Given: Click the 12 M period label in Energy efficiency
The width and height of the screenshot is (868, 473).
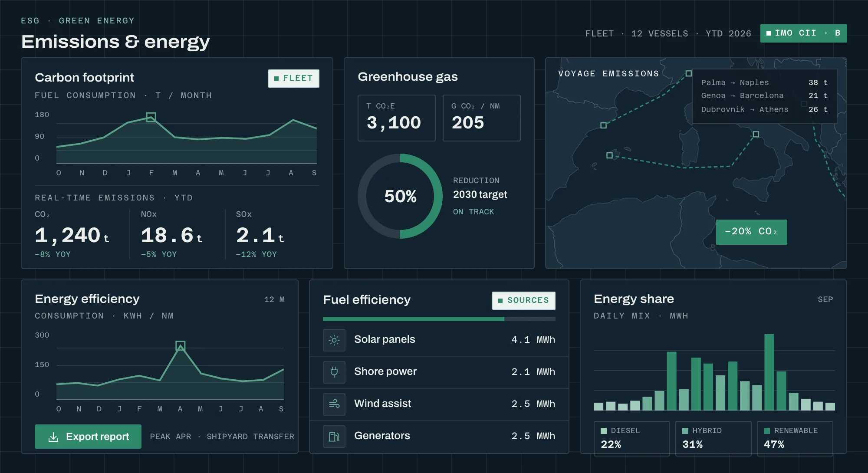Looking at the screenshot, I should click(x=274, y=299).
